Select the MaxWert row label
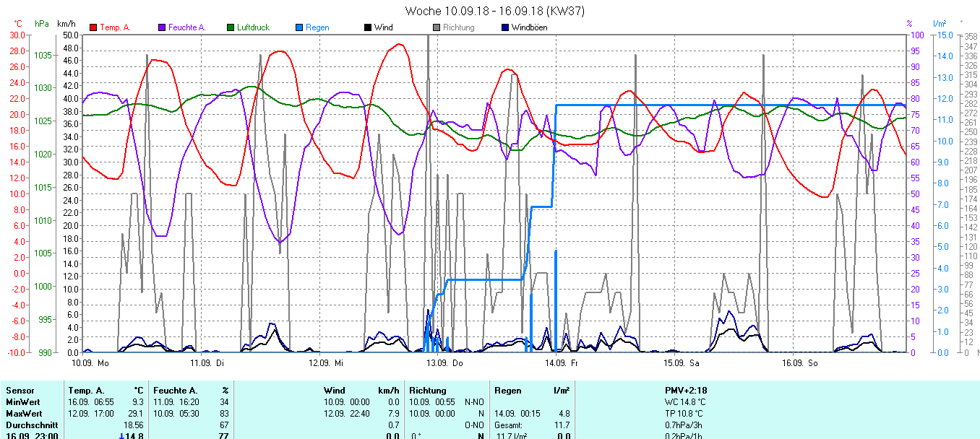 pyautogui.click(x=24, y=413)
